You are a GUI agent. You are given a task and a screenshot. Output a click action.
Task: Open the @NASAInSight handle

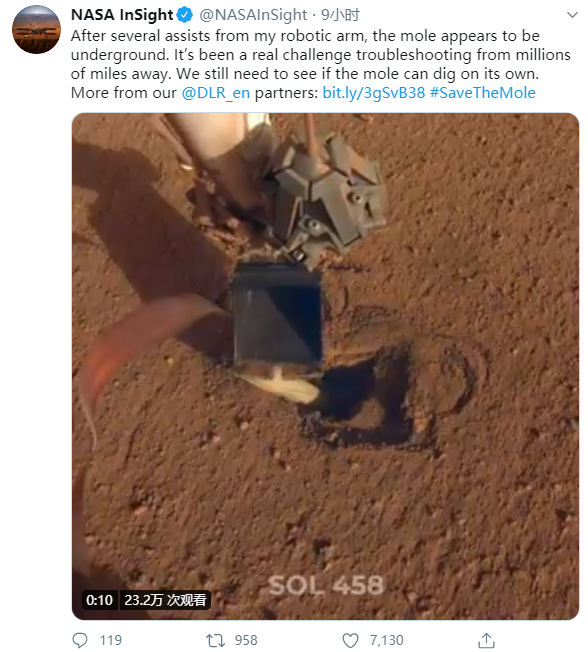253,15
